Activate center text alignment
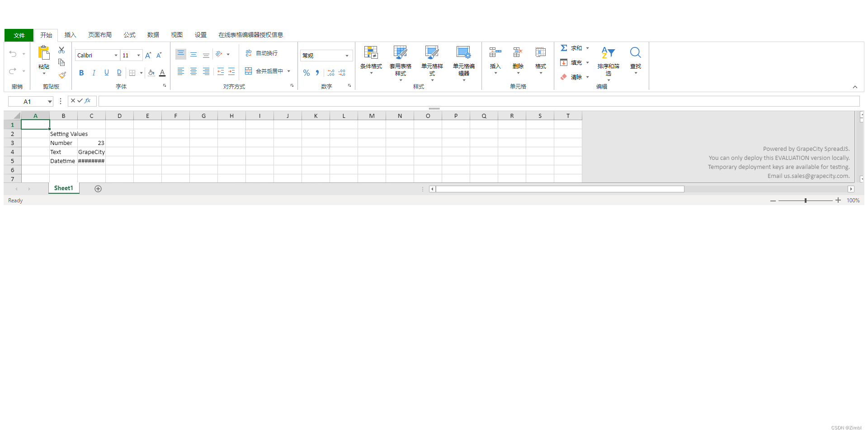 (193, 71)
